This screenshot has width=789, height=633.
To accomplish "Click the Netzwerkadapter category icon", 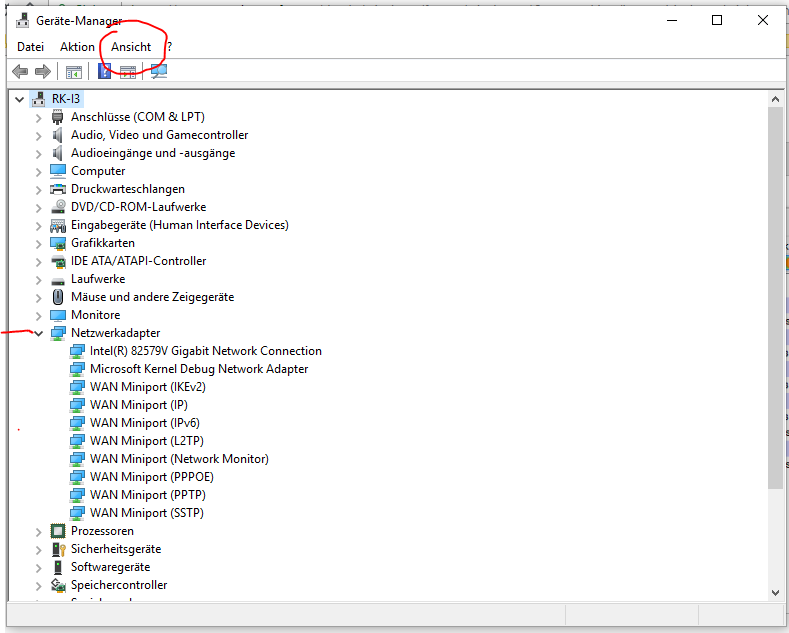I will [58, 333].
